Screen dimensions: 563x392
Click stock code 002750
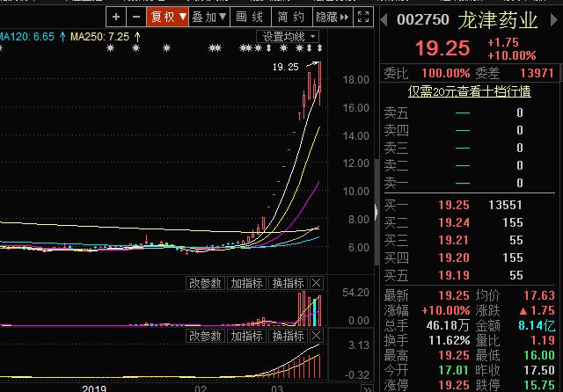pos(423,19)
